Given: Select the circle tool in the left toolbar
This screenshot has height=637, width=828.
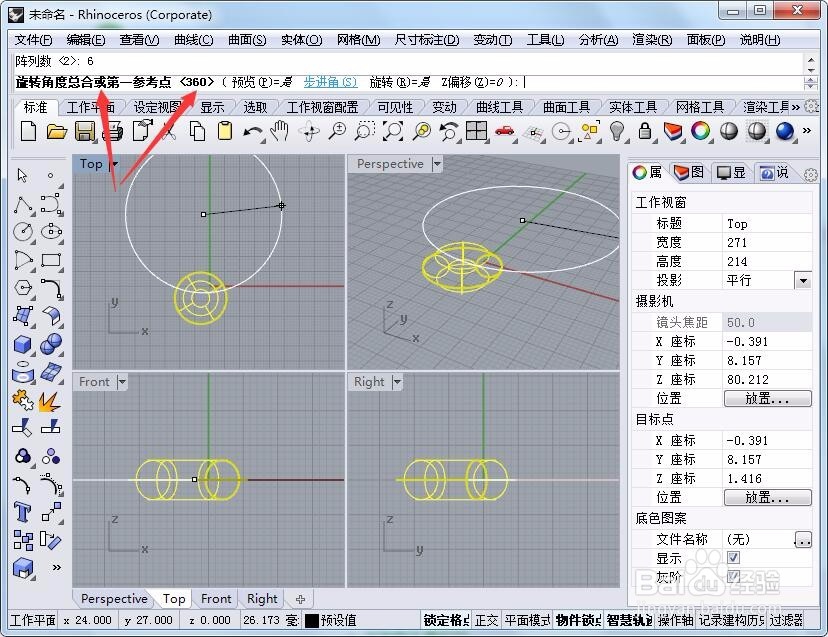Looking at the screenshot, I should point(23,231).
